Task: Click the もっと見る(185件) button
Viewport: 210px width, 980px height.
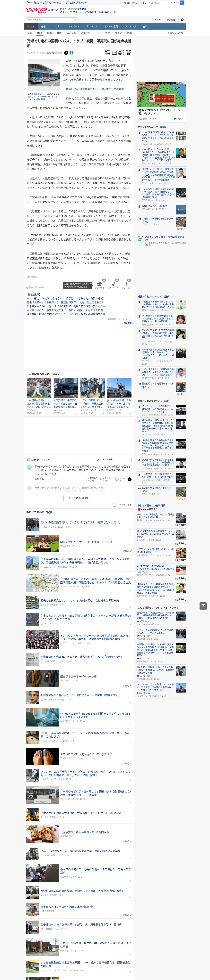Action: (79, 498)
